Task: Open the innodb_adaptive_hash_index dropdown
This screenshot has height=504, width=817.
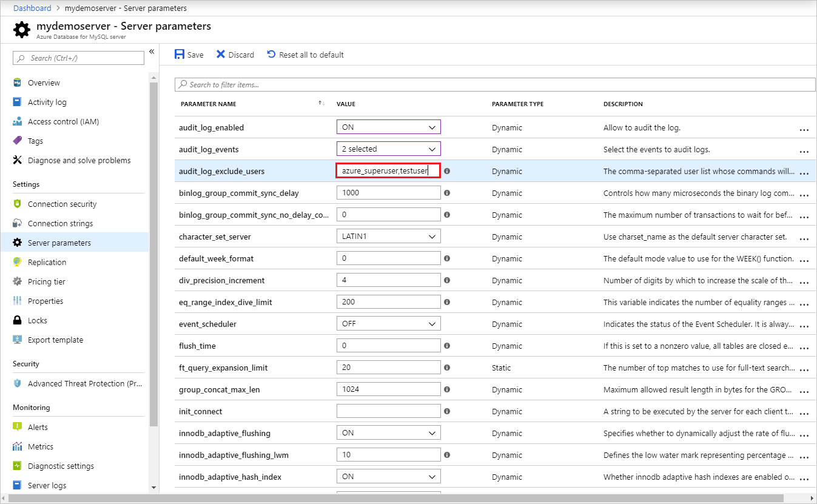Action: [389, 476]
